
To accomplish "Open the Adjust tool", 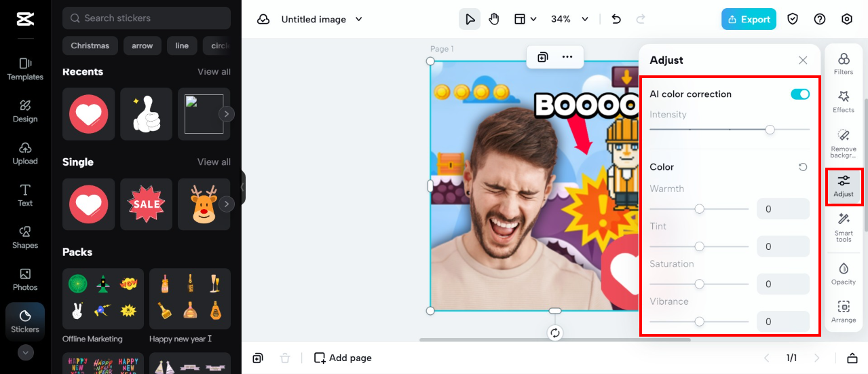I will pos(844,186).
